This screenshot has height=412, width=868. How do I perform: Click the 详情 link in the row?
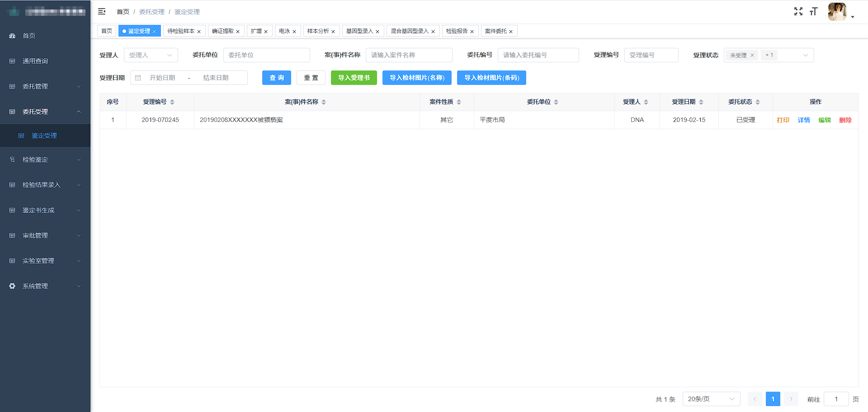(x=804, y=120)
